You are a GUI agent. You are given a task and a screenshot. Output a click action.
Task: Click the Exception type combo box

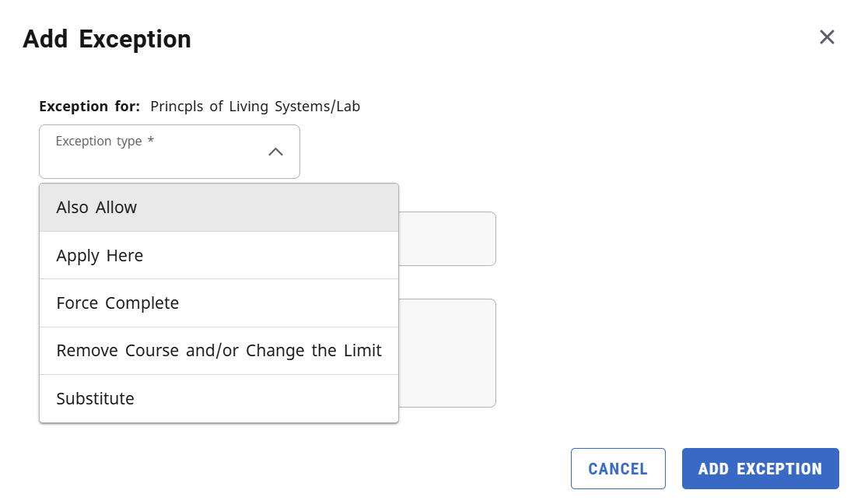click(x=170, y=152)
